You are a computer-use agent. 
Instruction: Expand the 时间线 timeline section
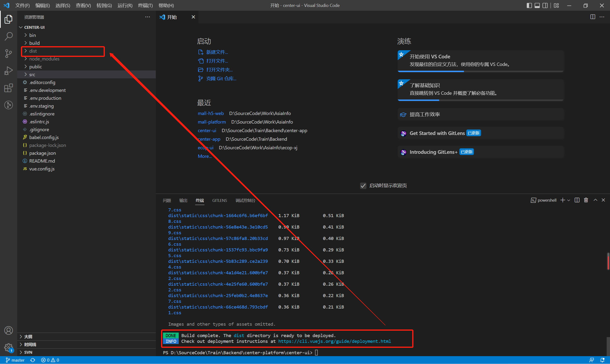(86, 345)
